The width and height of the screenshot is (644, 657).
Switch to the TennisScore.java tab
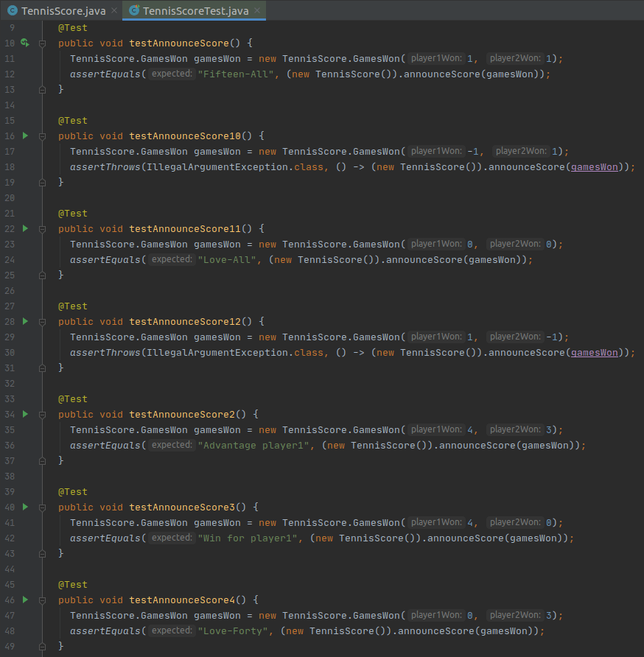coord(63,11)
